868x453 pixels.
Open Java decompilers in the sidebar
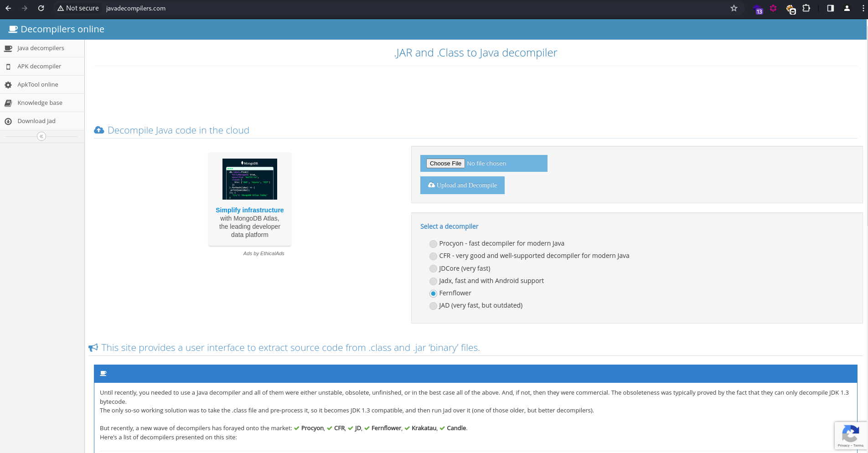coord(42,48)
